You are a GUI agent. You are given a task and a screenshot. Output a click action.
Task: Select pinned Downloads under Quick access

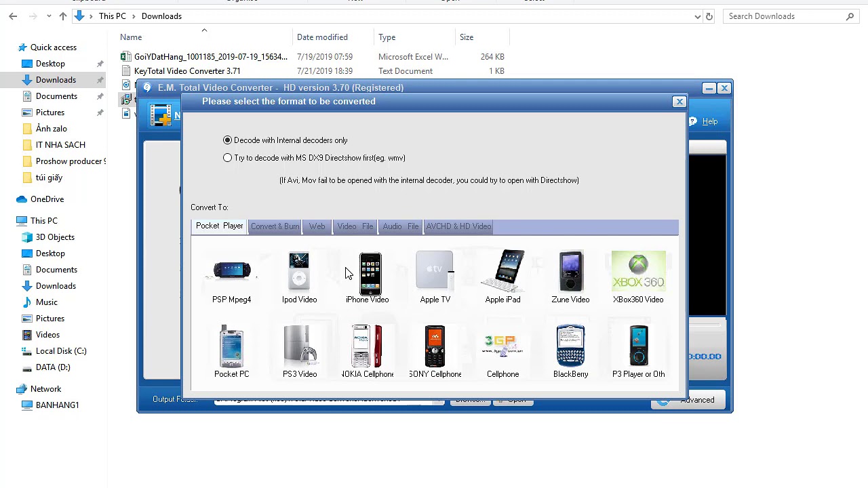(56, 80)
